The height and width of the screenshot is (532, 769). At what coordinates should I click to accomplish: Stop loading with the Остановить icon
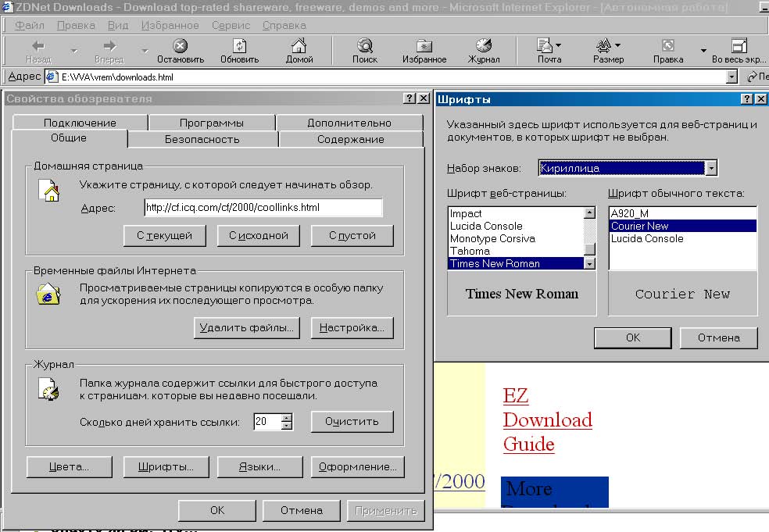[181, 45]
